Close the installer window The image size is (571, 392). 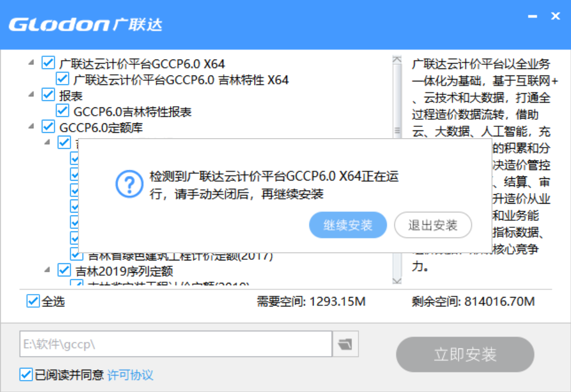(555, 16)
